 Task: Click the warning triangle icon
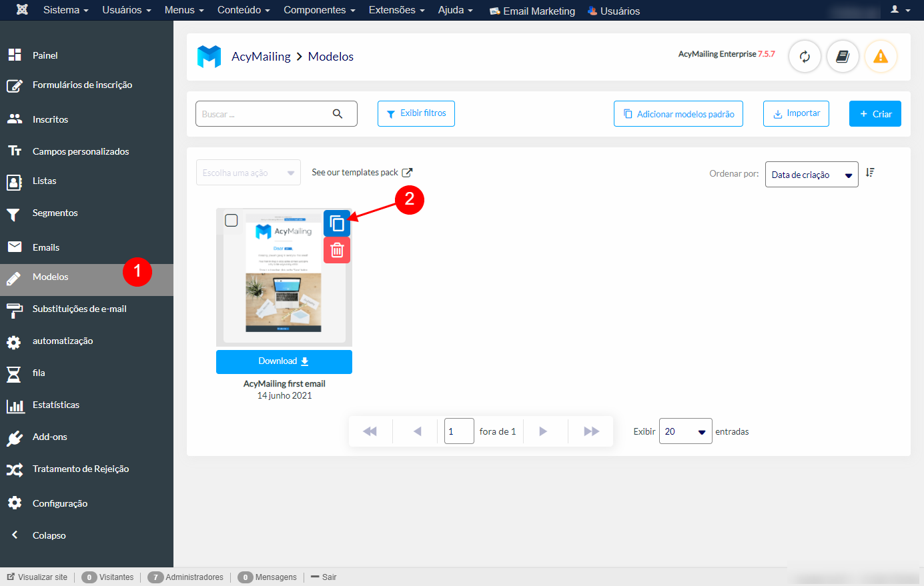tap(881, 57)
